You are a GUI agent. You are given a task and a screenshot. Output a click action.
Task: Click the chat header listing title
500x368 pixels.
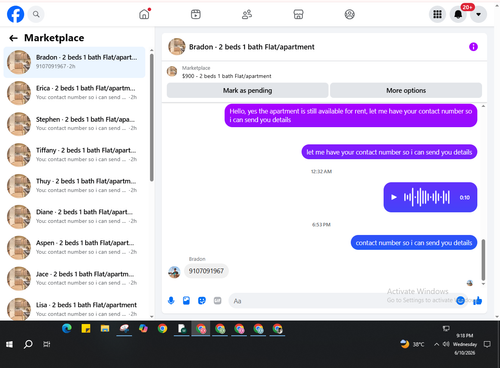252,47
